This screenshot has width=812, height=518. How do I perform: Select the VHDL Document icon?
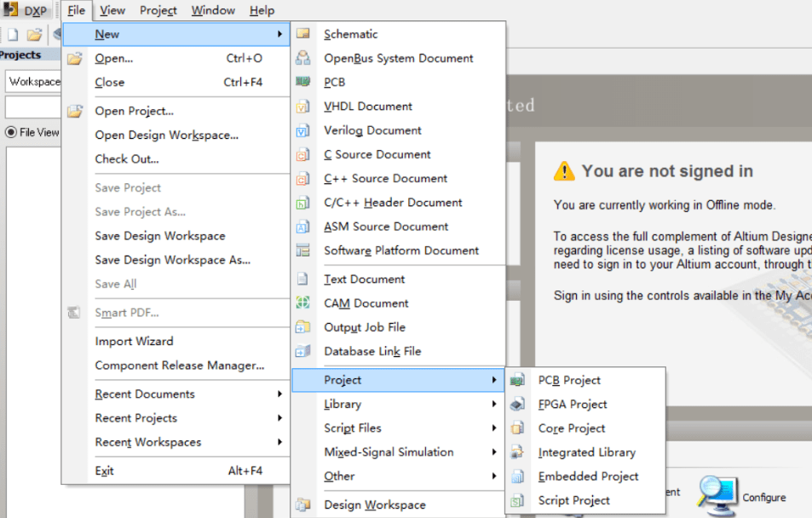[x=303, y=106]
